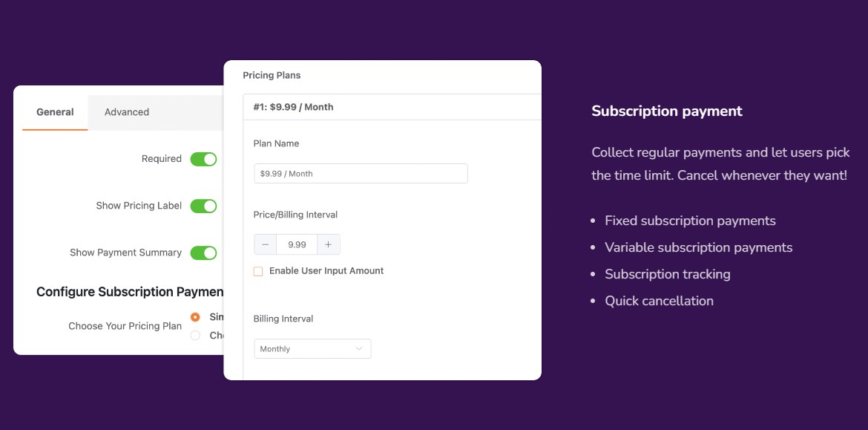Click the Show Payment Summary switch knob
The height and width of the screenshot is (430, 868).
[x=208, y=253]
